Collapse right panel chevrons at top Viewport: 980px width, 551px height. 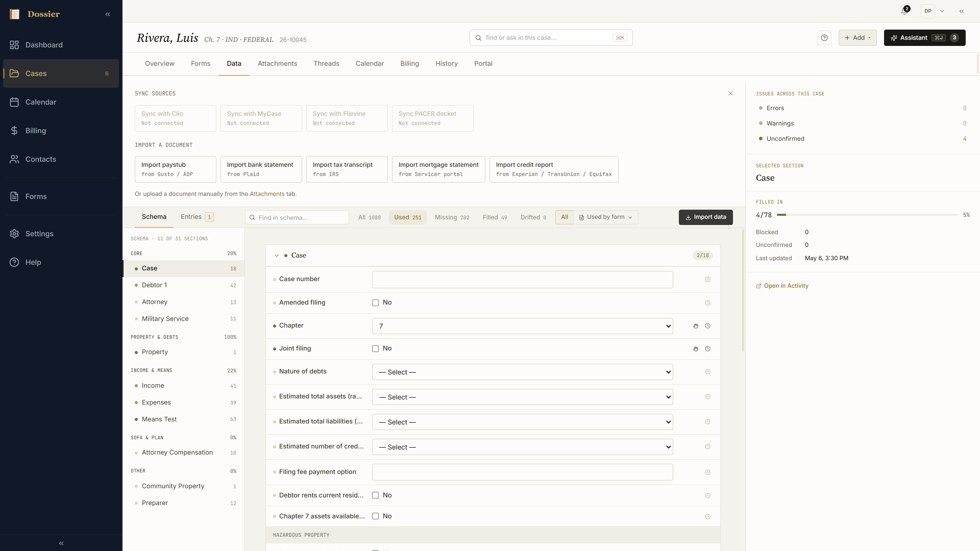pos(961,11)
